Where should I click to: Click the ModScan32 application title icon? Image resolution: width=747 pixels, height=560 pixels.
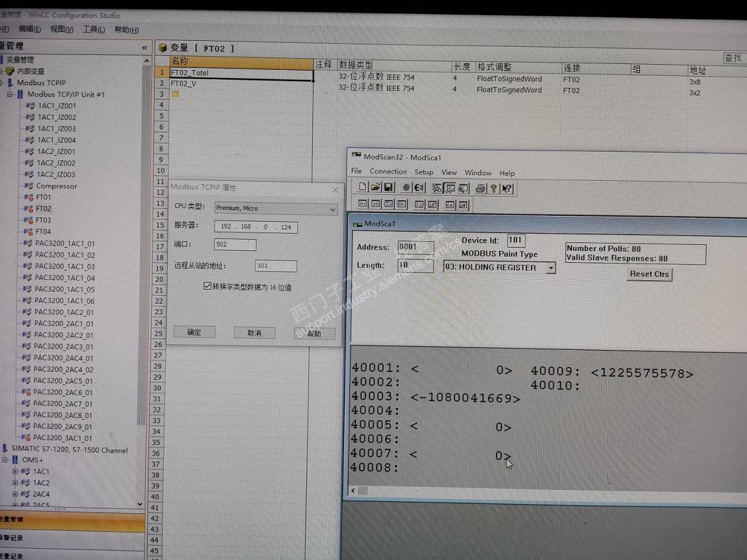pos(356,155)
